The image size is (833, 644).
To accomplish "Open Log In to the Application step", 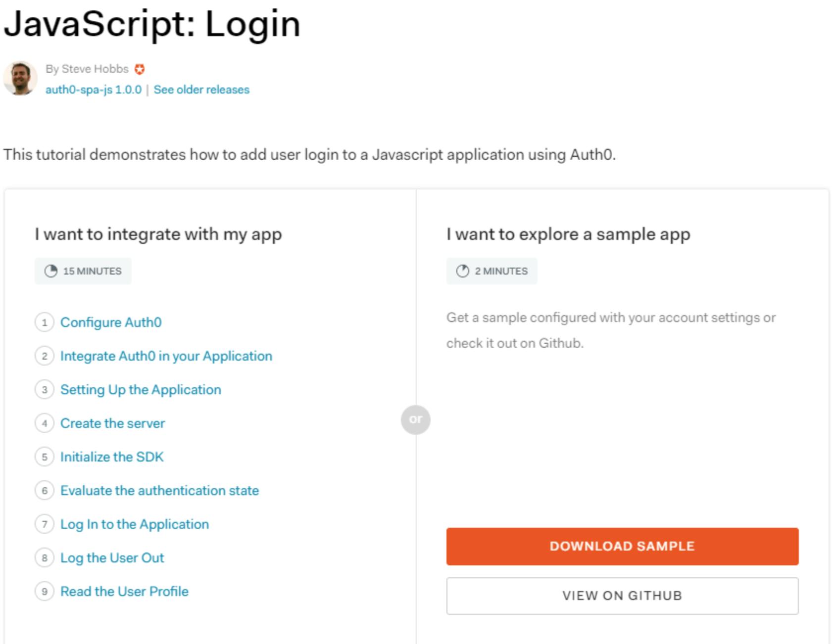I will click(x=135, y=524).
